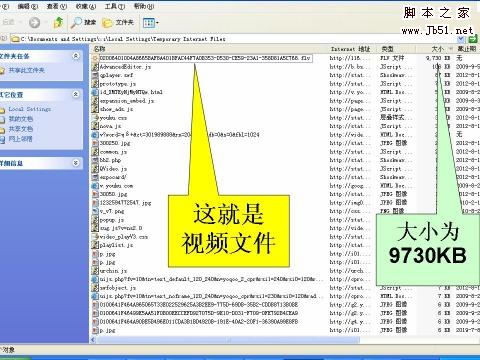Click the flv row's http://116 address

pos(349,58)
